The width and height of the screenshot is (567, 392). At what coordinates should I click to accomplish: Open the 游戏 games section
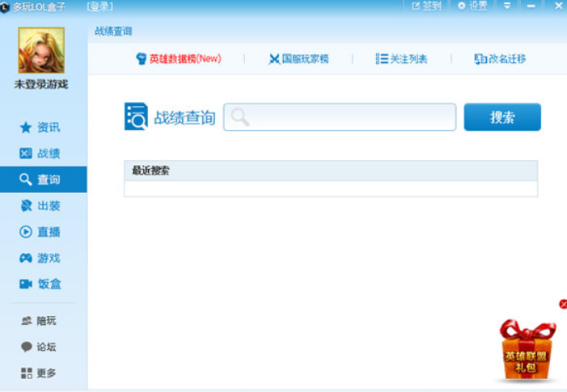coord(40,258)
